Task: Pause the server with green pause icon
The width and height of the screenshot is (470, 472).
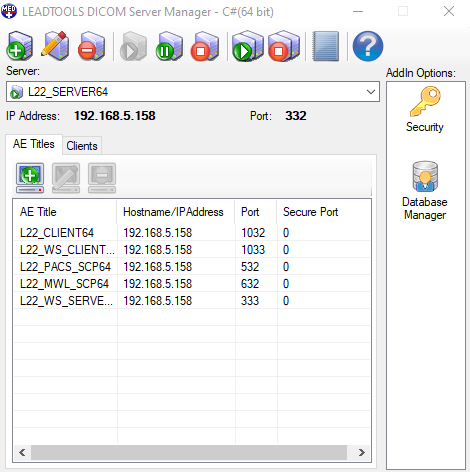Action: coord(169,46)
